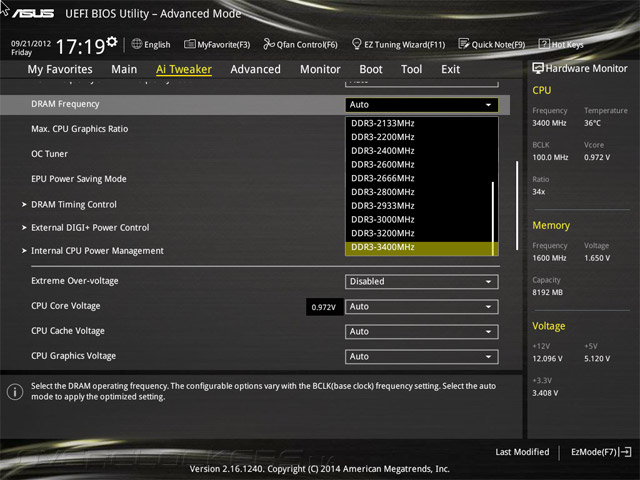The height and width of the screenshot is (480, 640).
Task: Click the EZ Tuning Wizard(F11) label
Action: (404, 44)
